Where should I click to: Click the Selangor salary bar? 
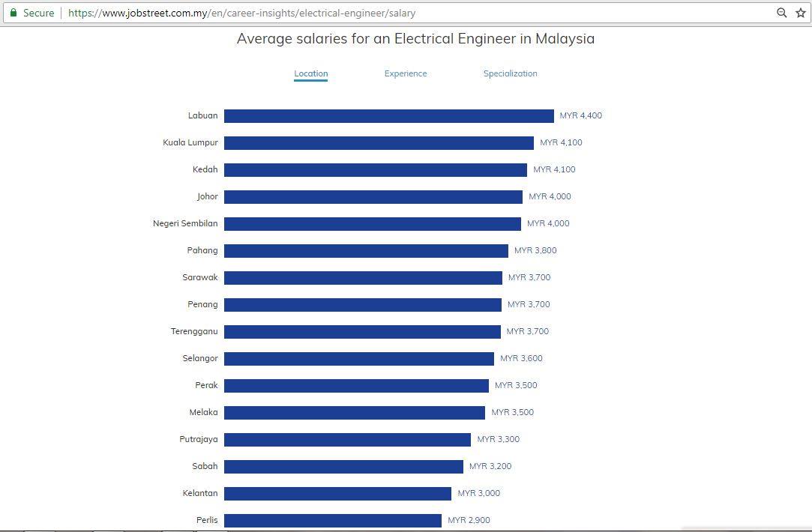359,358
